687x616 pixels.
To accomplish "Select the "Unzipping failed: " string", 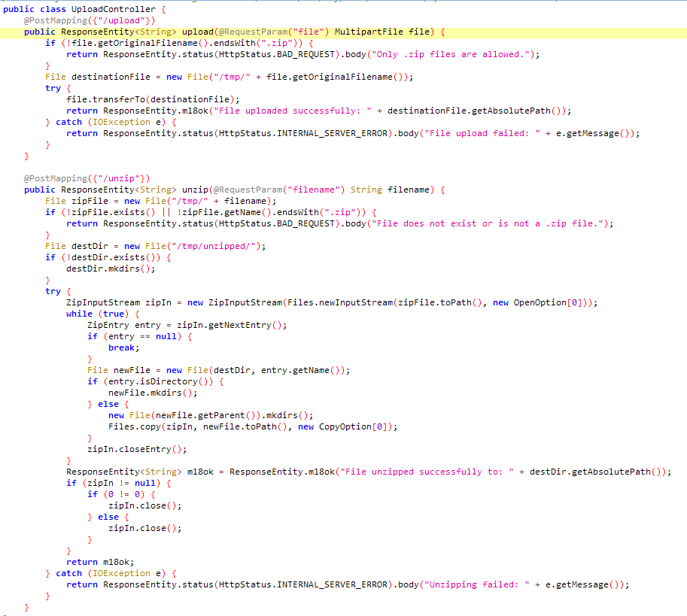I will 478,584.
